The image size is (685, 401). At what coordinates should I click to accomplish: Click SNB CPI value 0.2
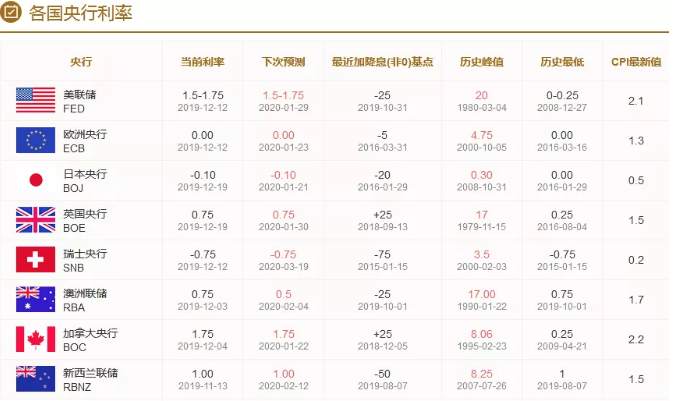pos(636,260)
